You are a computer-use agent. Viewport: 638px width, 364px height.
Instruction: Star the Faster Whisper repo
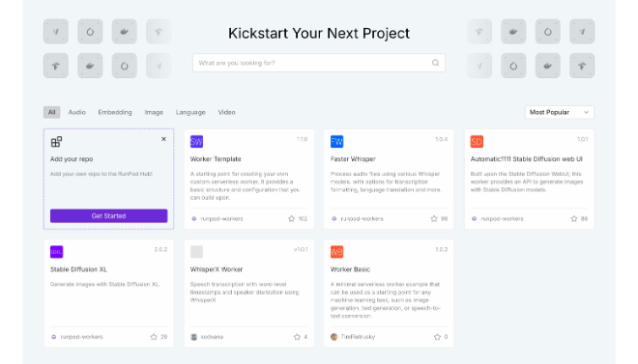point(434,218)
